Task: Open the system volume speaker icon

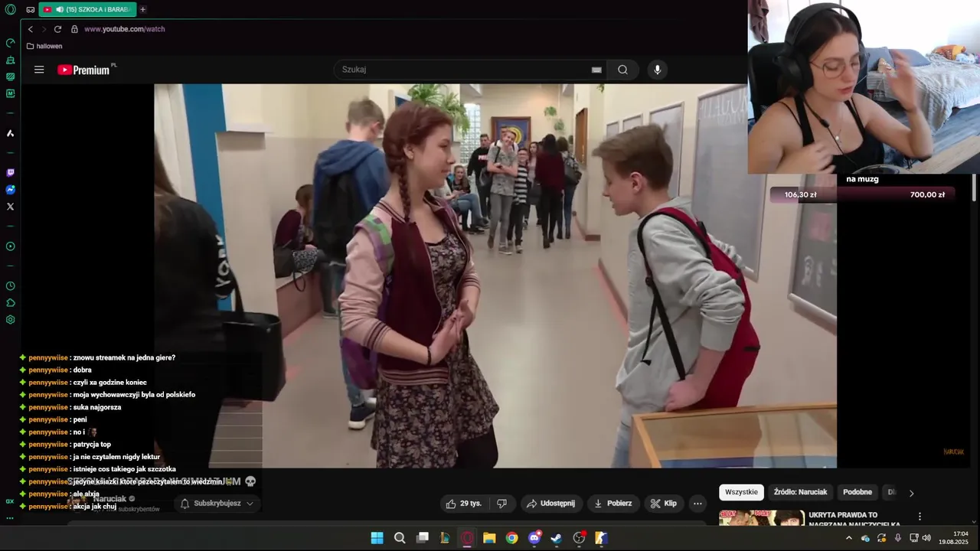Action: (926, 538)
